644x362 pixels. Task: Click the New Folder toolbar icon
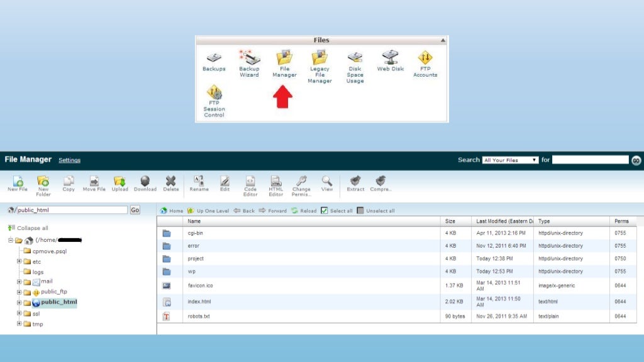(x=43, y=182)
